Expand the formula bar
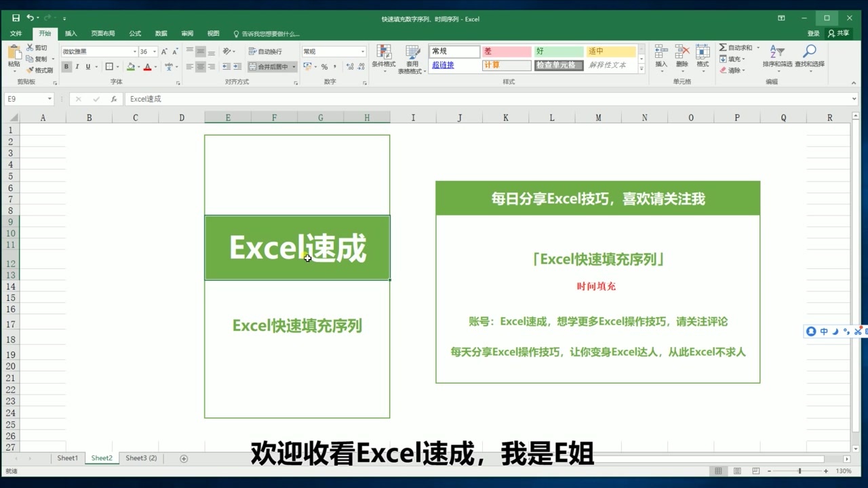Screen dimensions: 868x488 854,99
